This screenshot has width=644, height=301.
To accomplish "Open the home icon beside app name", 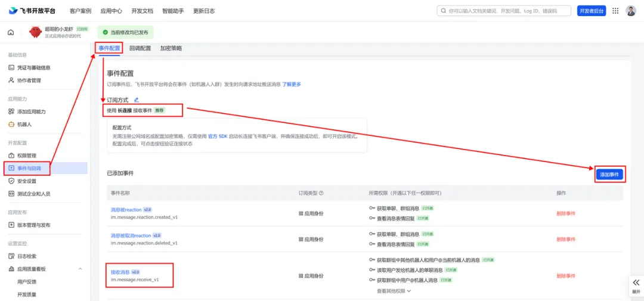I will point(11,32).
